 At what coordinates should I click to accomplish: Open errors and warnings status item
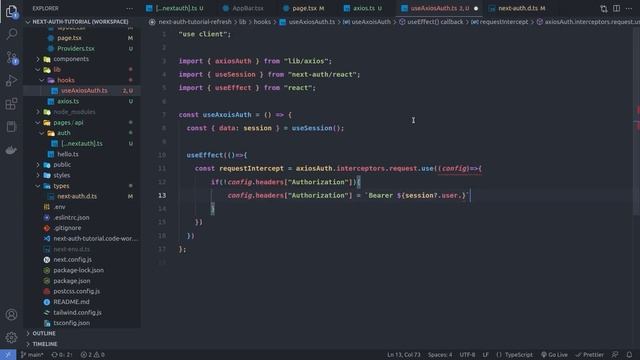(x=92, y=355)
